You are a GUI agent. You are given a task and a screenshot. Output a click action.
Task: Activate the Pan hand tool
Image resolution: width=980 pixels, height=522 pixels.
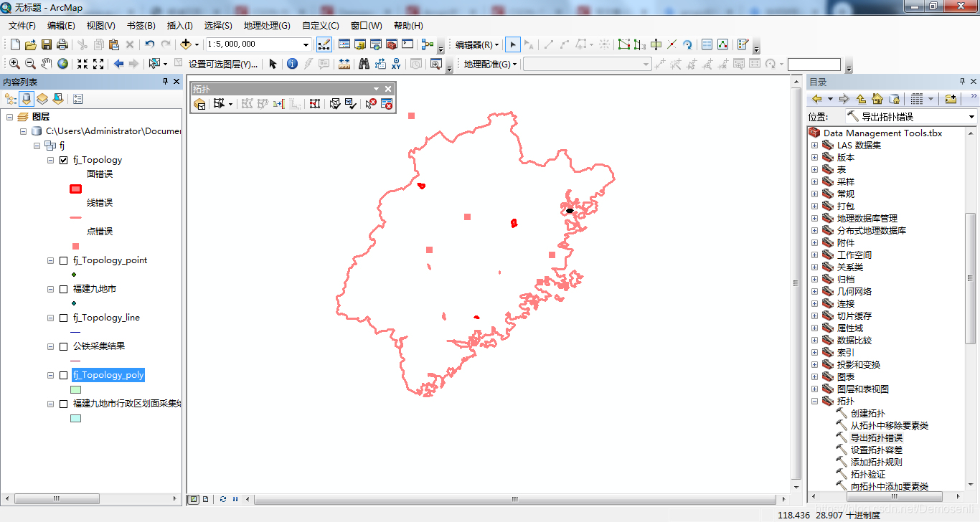click(x=47, y=64)
